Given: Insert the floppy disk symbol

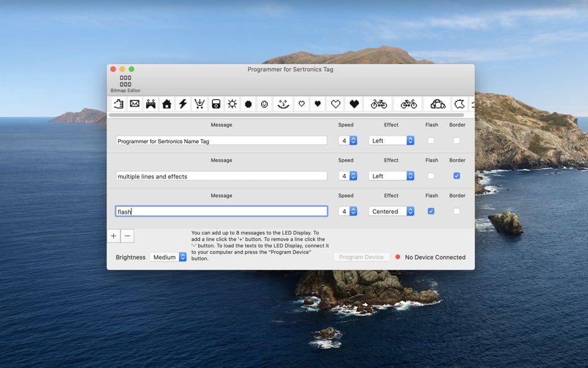Looking at the screenshot, I should (x=216, y=104).
